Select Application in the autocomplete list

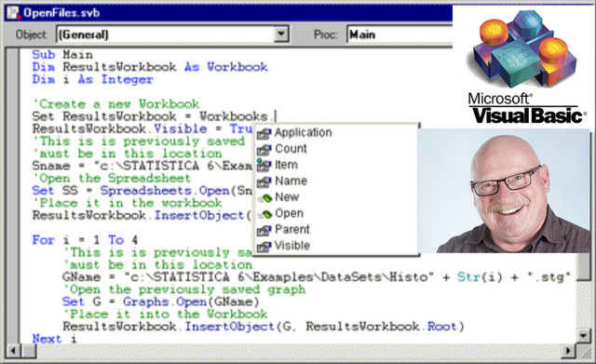tap(303, 132)
